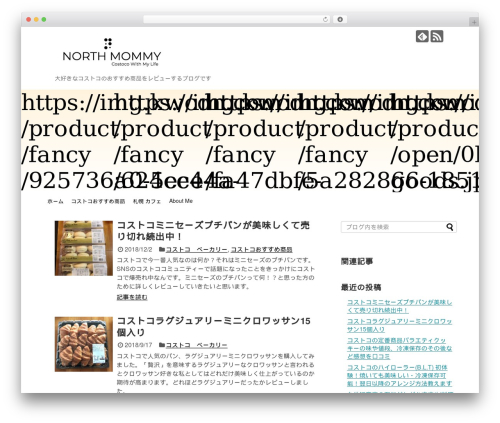Open the mini croissant post thumbnail
The height and width of the screenshot is (423, 500).
point(84,344)
